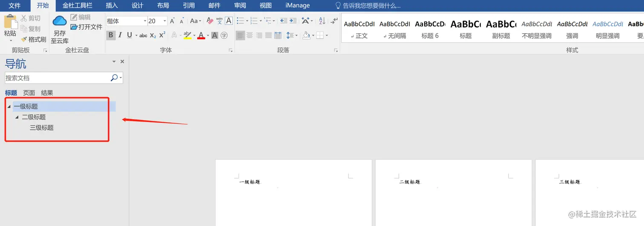Apply the text highlight color

[x=187, y=35]
